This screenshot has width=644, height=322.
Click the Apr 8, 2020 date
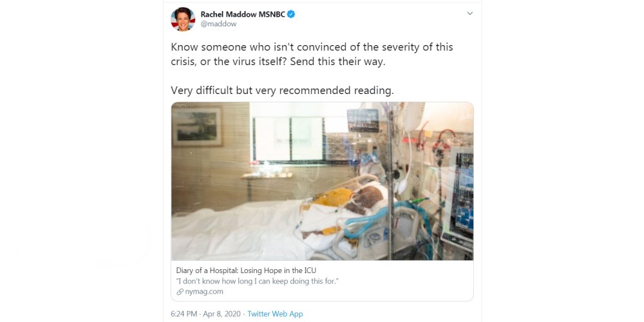(x=222, y=314)
